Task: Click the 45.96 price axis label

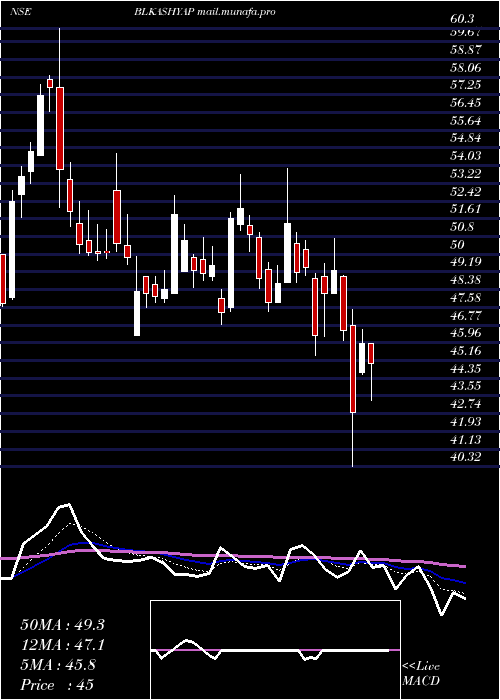Action: [x=466, y=333]
